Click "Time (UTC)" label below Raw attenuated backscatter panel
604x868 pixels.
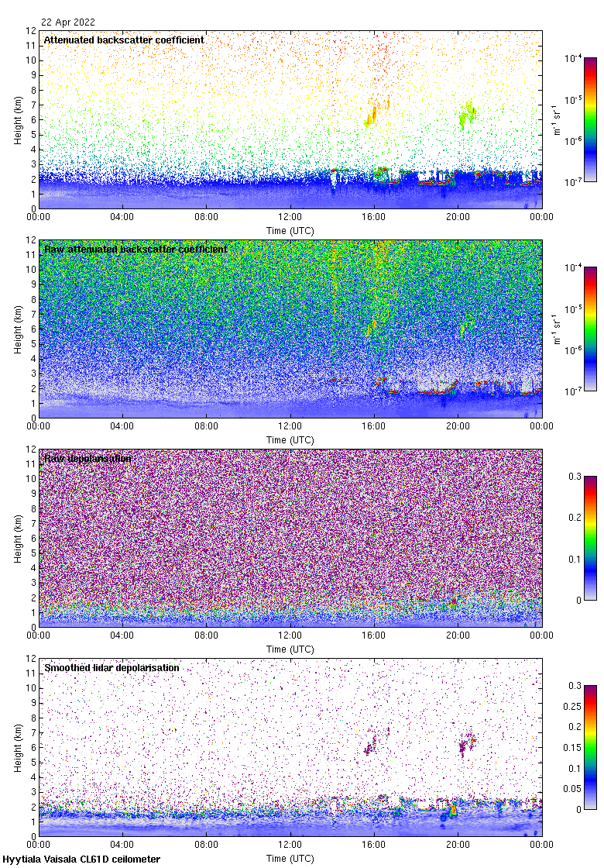[x=290, y=440]
